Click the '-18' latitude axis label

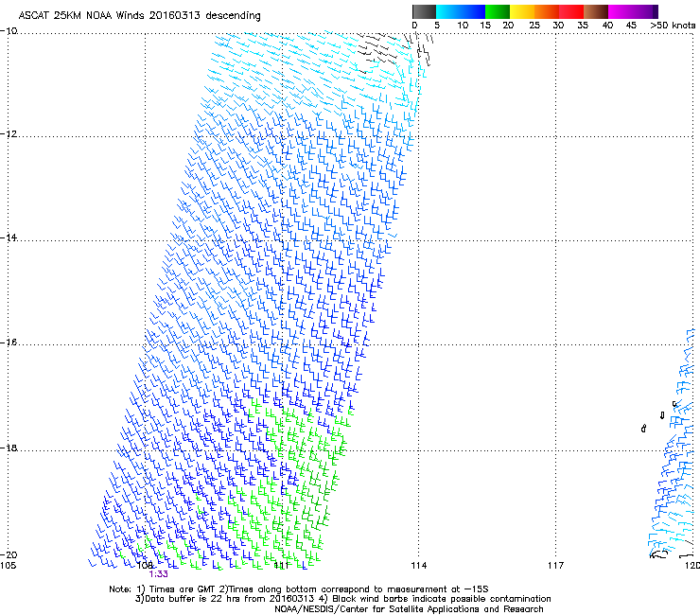(x=9, y=448)
